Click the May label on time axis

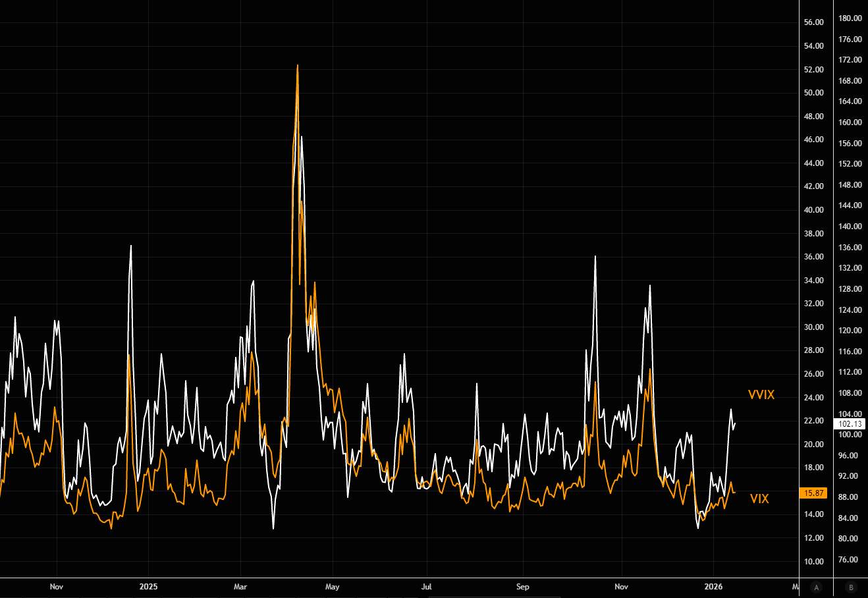pos(333,587)
